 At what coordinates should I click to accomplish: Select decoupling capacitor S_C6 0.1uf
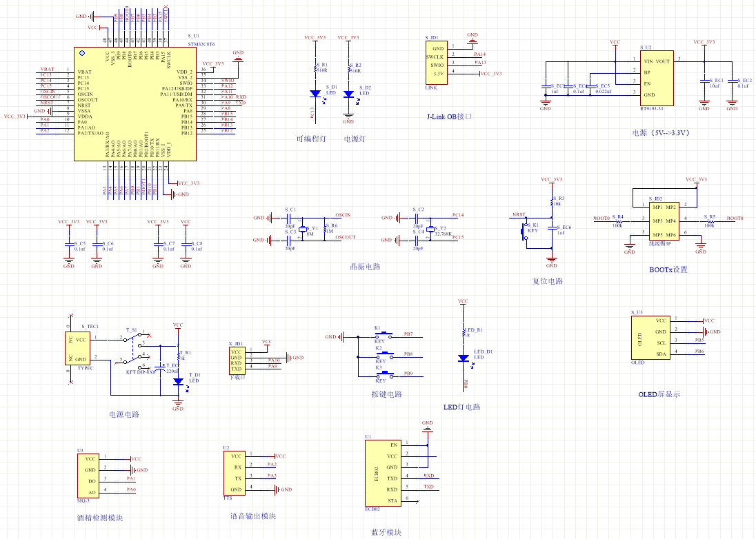pos(97,245)
